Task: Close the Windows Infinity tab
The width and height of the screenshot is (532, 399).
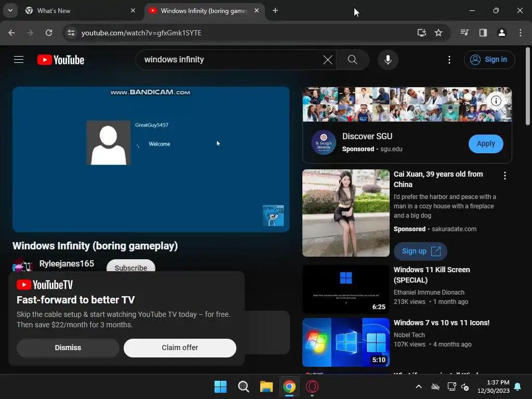Action: tap(257, 10)
